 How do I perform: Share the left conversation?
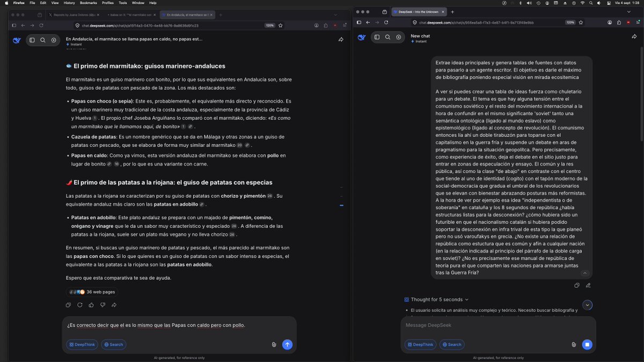[x=341, y=40]
